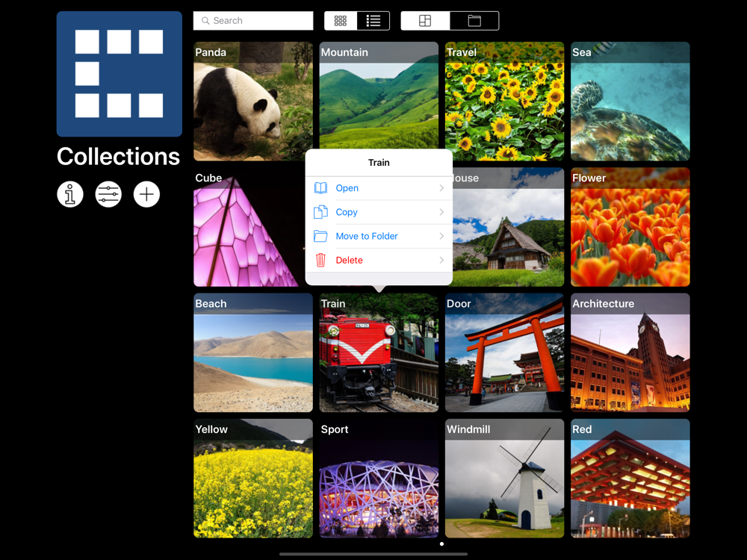Image resolution: width=747 pixels, height=560 pixels.
Task: Click the Train popup title
Action: point(379,163)
